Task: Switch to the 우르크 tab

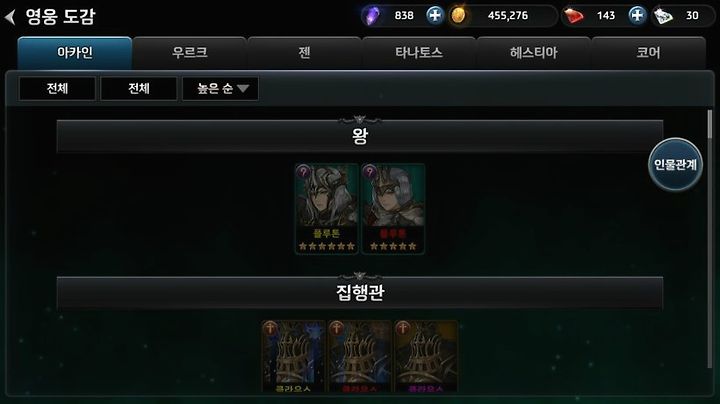Action: [190, 53]
